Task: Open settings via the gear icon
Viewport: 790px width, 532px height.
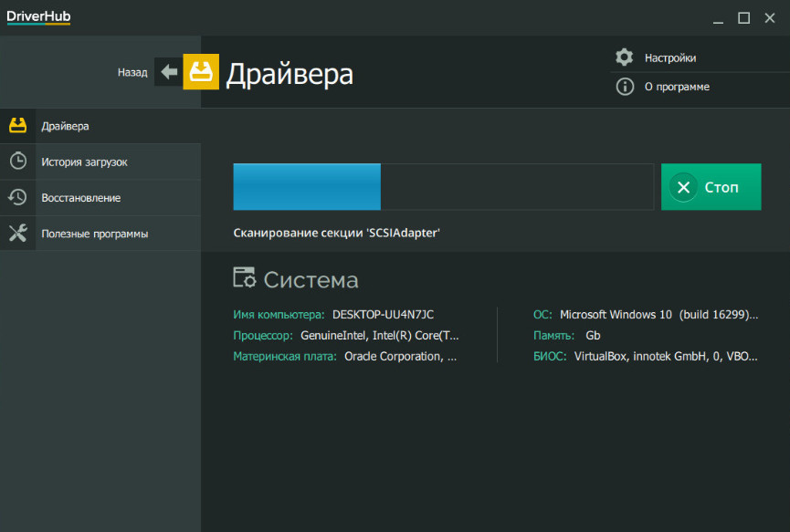Action: (x=625, y=57)
